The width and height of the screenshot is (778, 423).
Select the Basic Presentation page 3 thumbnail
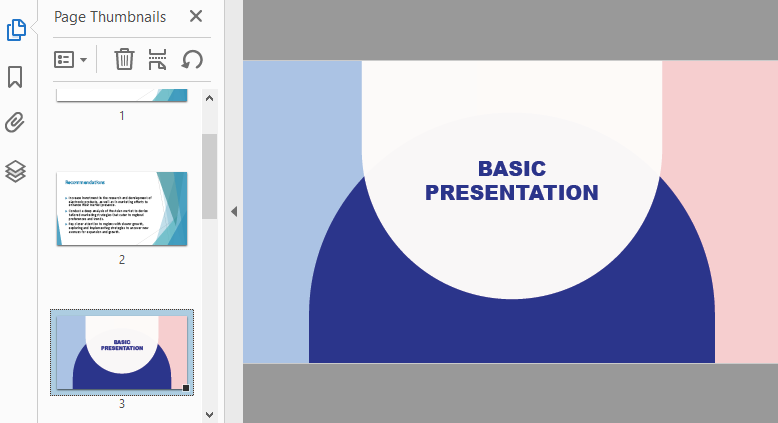click(122, 351)
